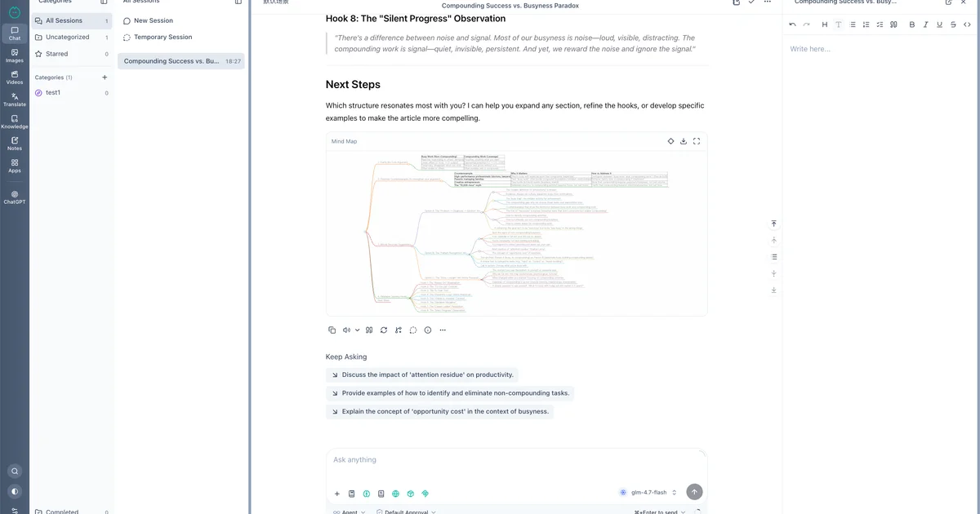Viewport: 980px width, 514px height.
Task: Open more message actions ellipsis
Action: (x=443, y=330)
